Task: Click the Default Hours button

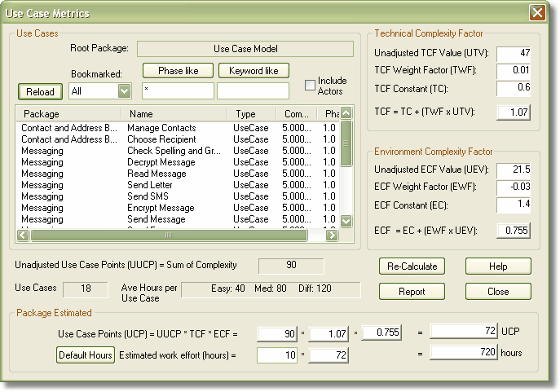Action: point(86,355)
